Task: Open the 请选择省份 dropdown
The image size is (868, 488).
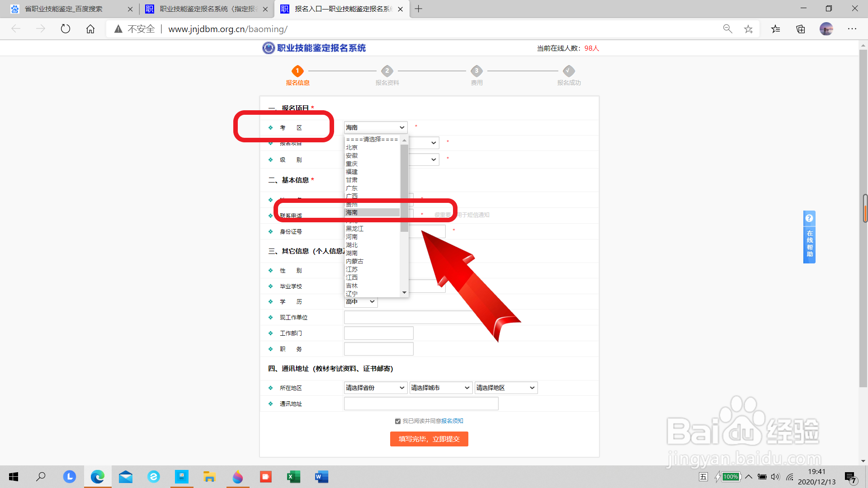Action: tap(375, 388)
